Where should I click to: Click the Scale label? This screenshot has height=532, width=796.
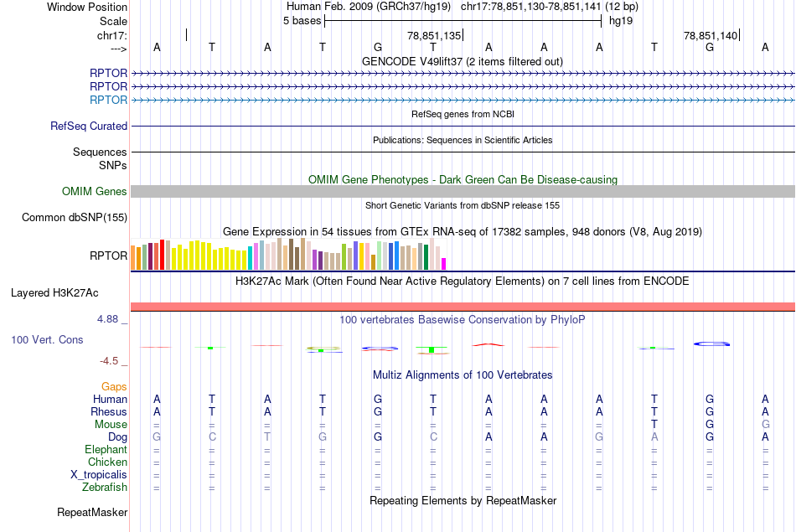[113, 21]
